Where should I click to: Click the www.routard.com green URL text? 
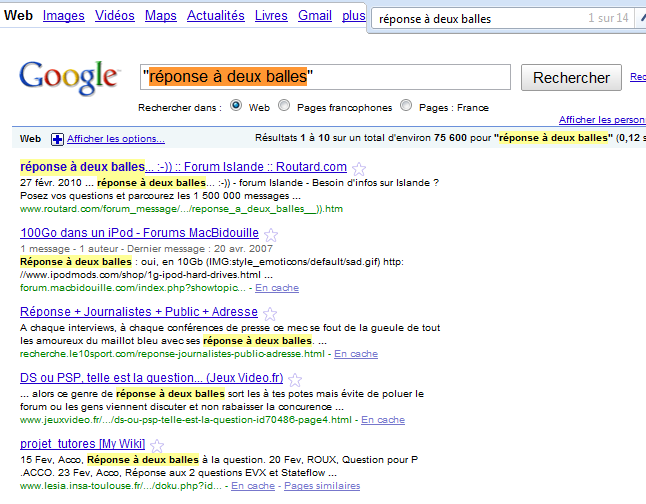tap(181, 209)
